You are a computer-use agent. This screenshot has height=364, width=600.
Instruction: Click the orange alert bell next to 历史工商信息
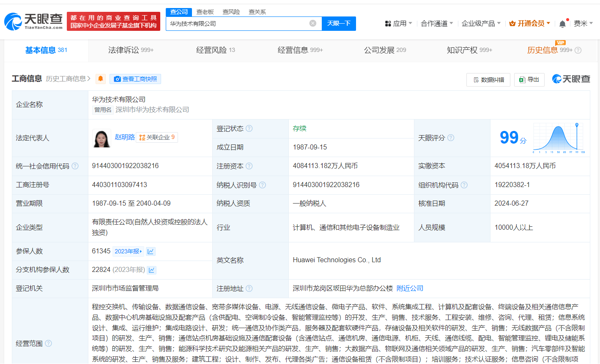click(x=101, y=79)
